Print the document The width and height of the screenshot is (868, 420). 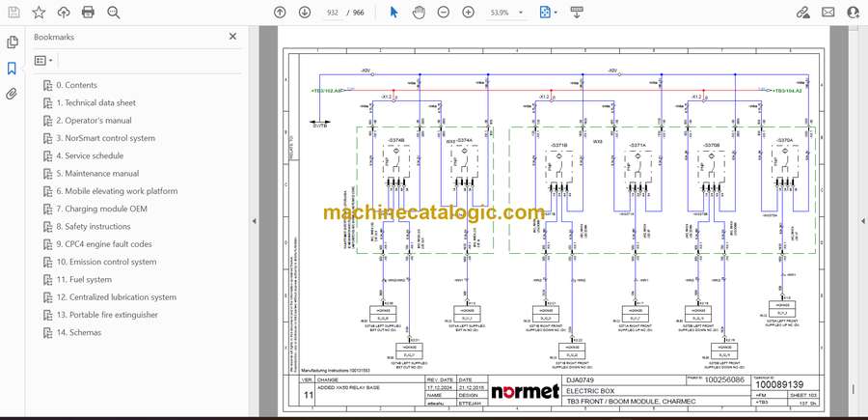pos(88,13)
